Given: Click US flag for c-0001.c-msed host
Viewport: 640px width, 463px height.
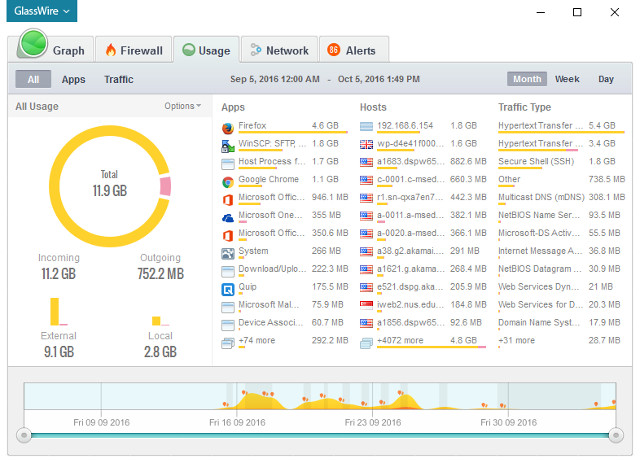Looking at the screenshot, I should coord(367,180).
